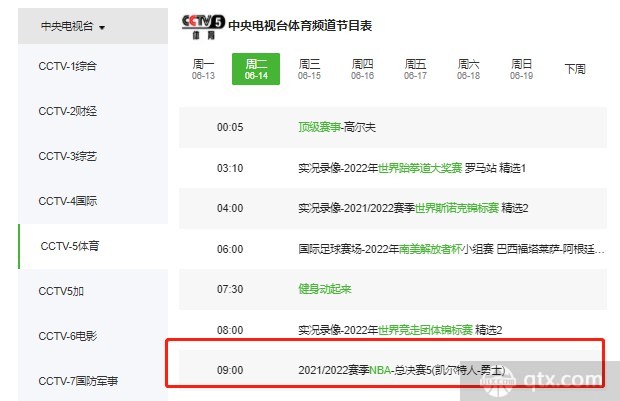
Task: Switch to 周三 06-15 tab
Action: (309, 69)
